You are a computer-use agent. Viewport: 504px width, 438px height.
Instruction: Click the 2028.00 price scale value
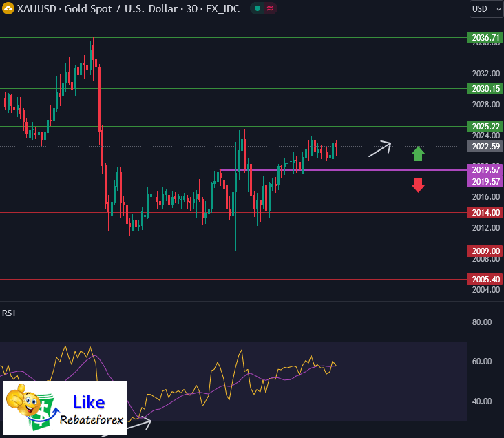point(485,105)
